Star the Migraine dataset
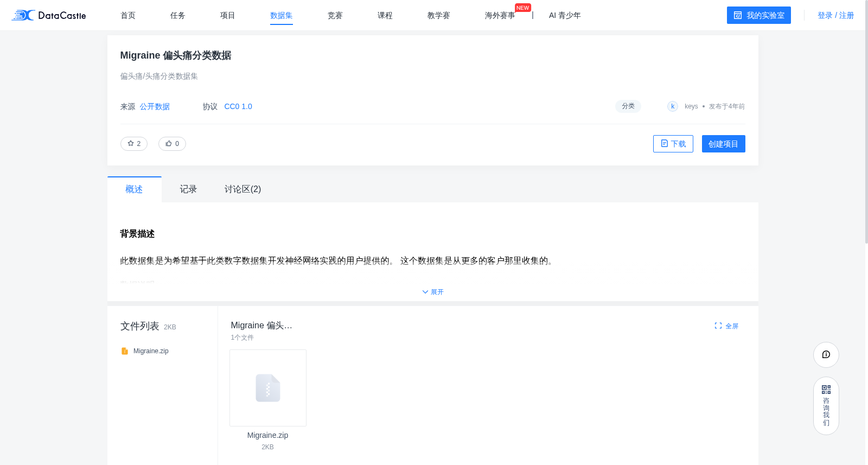This screenshot has width=868, height=465. pyautogui.click(x=134, y=144)
